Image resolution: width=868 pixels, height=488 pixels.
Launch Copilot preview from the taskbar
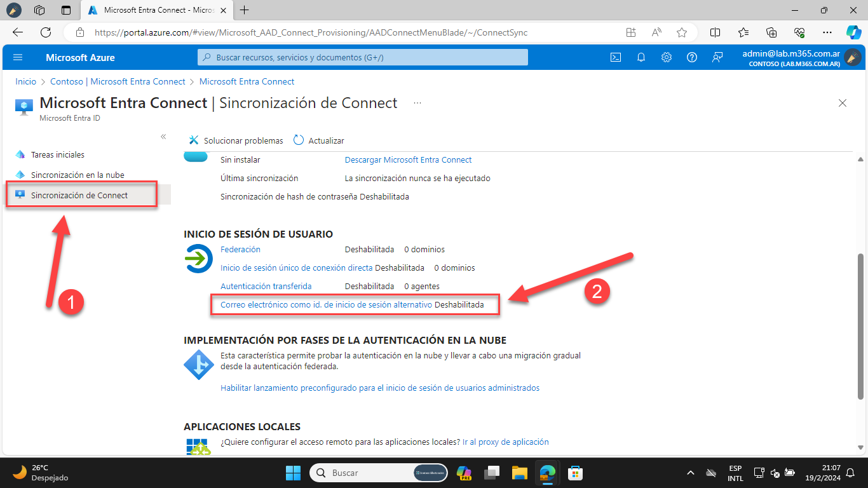coord(464,473)
